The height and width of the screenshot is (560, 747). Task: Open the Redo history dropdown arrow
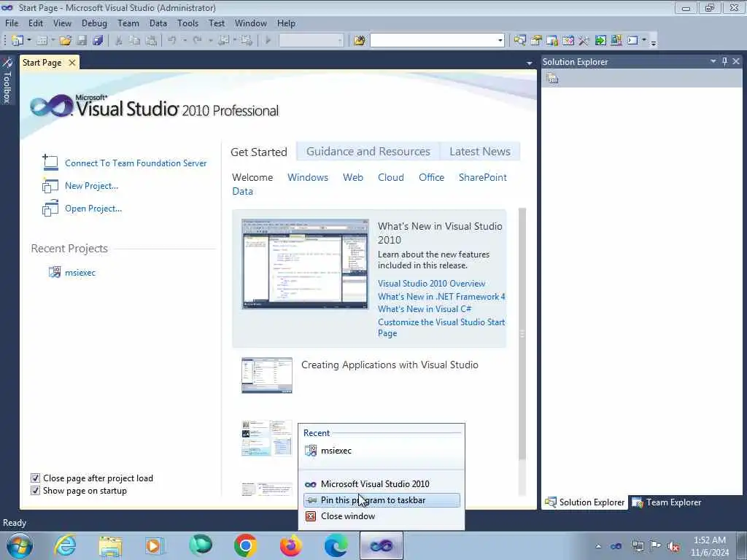pyautogui.click(x=210, y=41)
